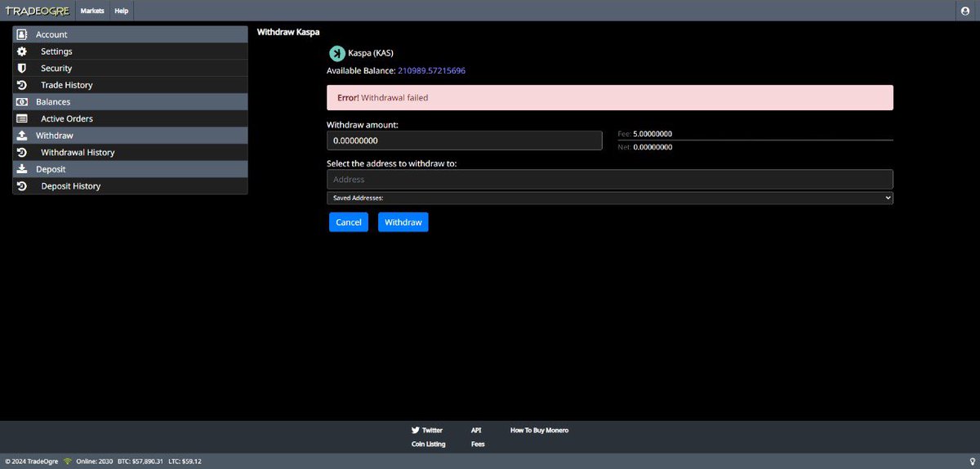Click the available balance amount 210989.57215696
Viewport: 980px width, 469px height.
click(x=431, y=71)
